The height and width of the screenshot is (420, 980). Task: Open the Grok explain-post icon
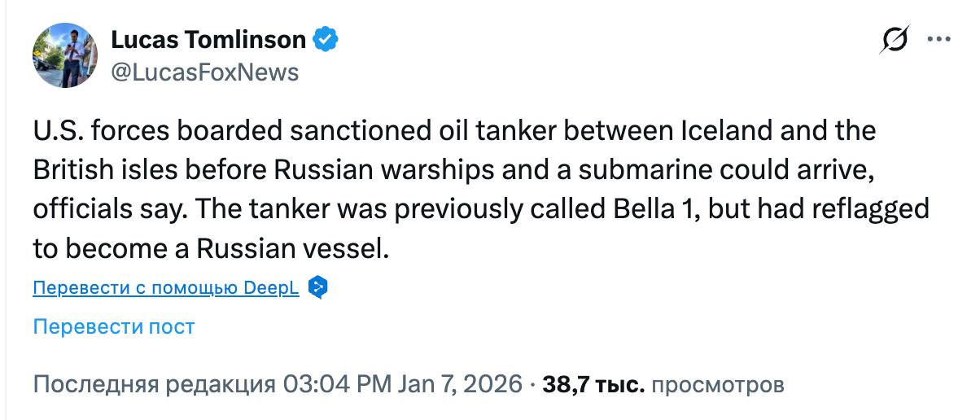tap(895, 41)
